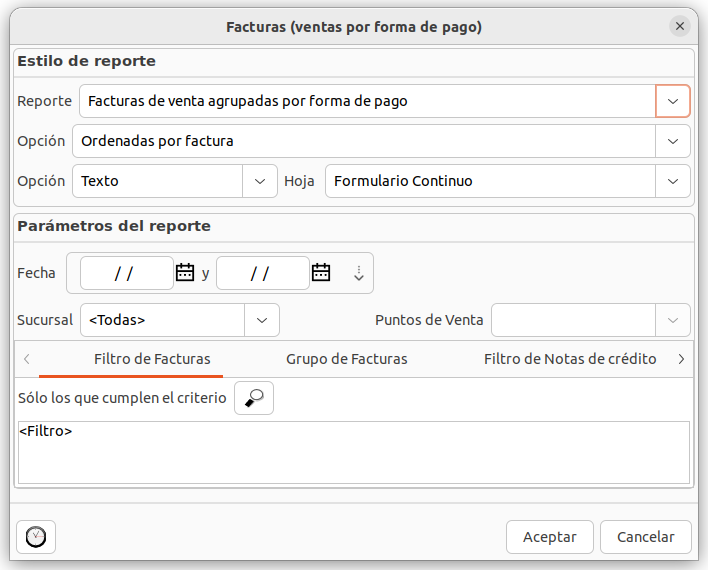Screen dimensions: 708x570
Task: Expand the Reporte dropdown list
Action: click(673, 101)
